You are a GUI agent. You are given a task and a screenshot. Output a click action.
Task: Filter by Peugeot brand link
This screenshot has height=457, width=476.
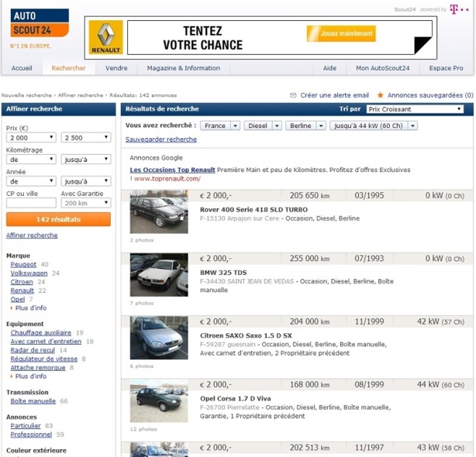coord(22,264)
